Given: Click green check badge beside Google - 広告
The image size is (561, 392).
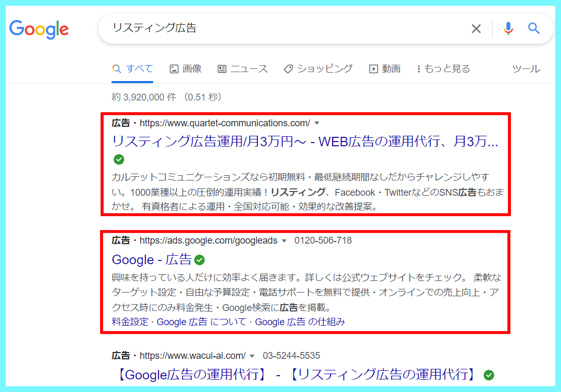Looking at the screenshot, I should 199,260.
